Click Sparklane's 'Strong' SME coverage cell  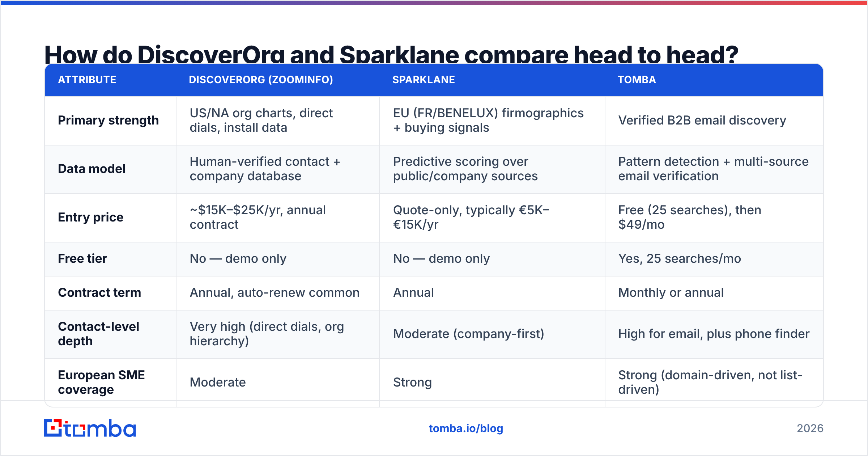[492, 383]
